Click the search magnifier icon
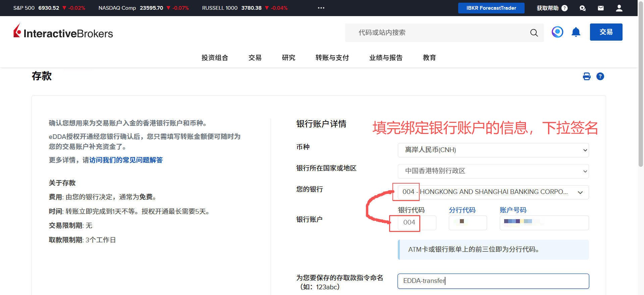The image size is (644, 295). point(534,33)
